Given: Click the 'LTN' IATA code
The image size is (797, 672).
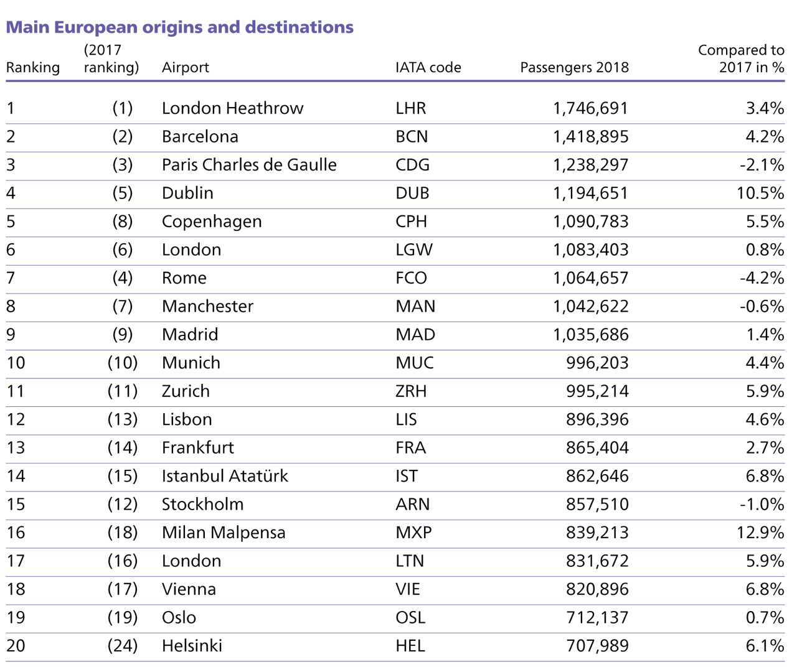Looking at the screenshot, I should click(410, 561).
